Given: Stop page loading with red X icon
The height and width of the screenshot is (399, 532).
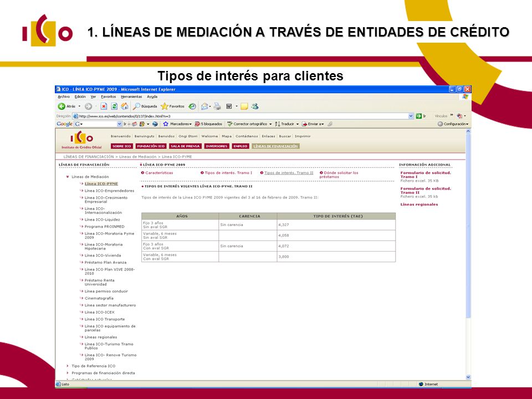Looking at the screenshot, I should [104, 106].
